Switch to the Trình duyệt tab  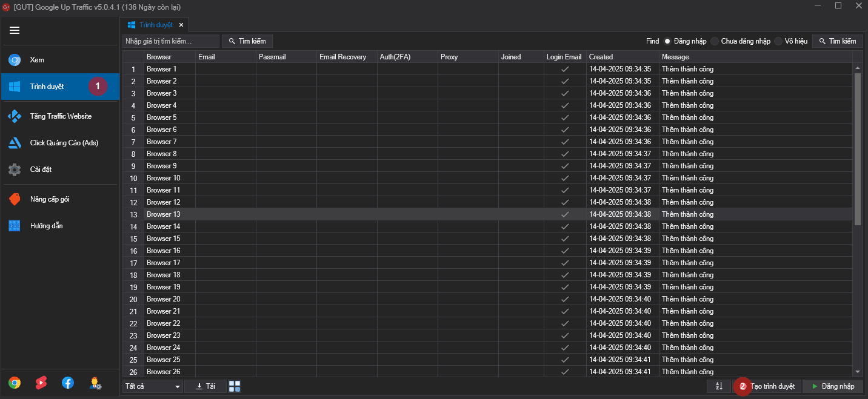click(x=155, y=25)
